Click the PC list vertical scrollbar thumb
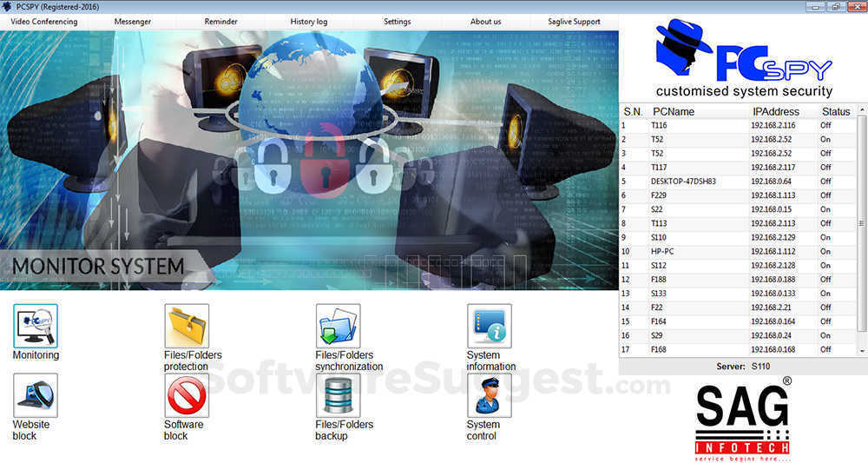 pos(862,223)
